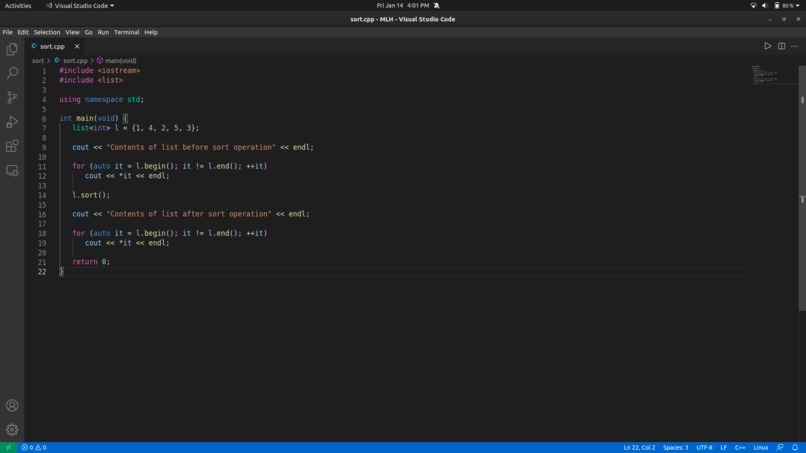Open Run and Debug view
This screenshot has height=453, width=806.
12,122
